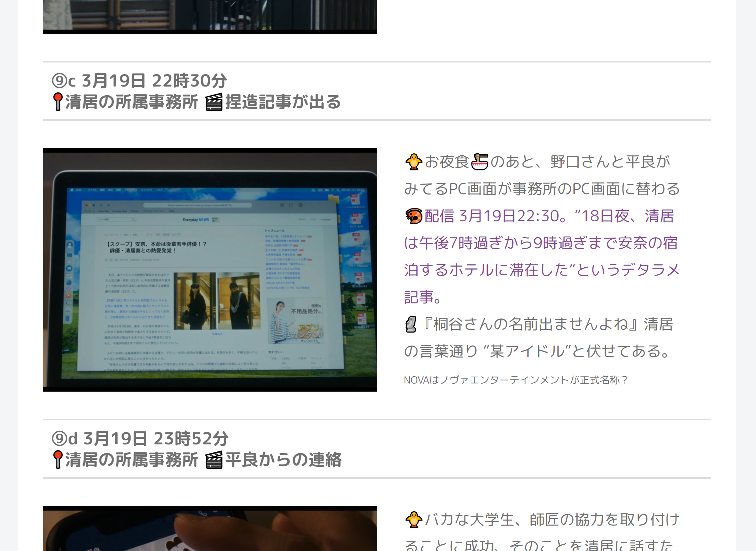Viewport: 756px width, 551px height.
Task: Click the clapperboard icon before 平良からの連絡
Action: (x=214, y=460)
